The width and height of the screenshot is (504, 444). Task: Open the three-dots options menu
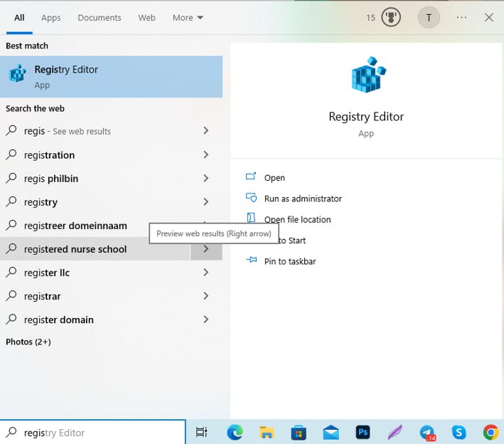point(461,17)
